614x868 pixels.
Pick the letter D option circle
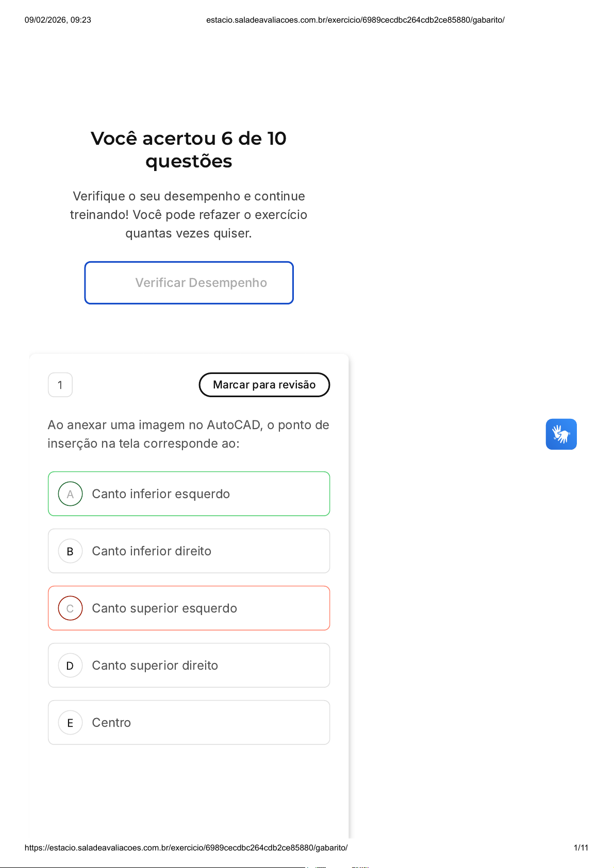point(71,666)
